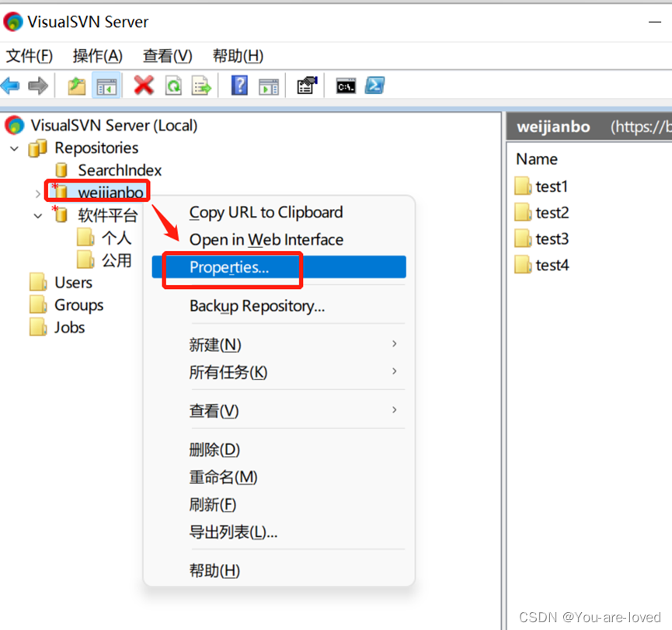Collapse the 软件平台 repository node
This screenshot has height=630, width=672.
[38, 216]
